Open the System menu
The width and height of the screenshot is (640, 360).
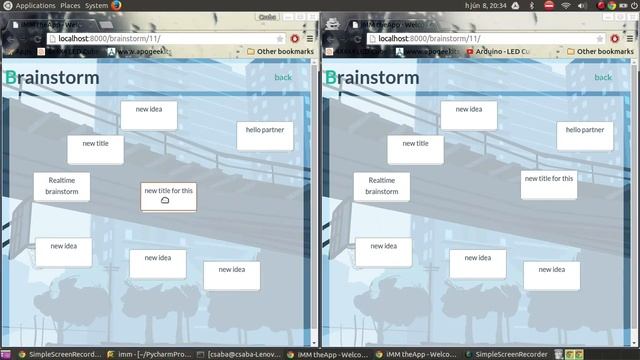96,6
